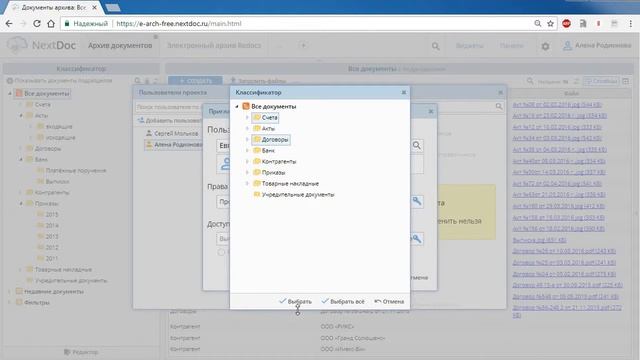Expand the Контрагенты folder in the Классификатор dialog
The image size is (640, 360).
point(247,161)
